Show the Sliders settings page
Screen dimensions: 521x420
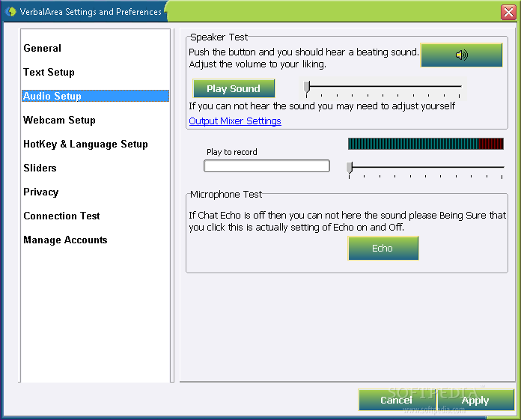click(40, 168)
